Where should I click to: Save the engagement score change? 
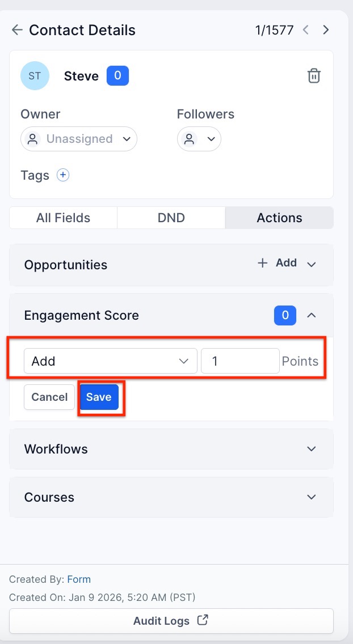[99, 397]
